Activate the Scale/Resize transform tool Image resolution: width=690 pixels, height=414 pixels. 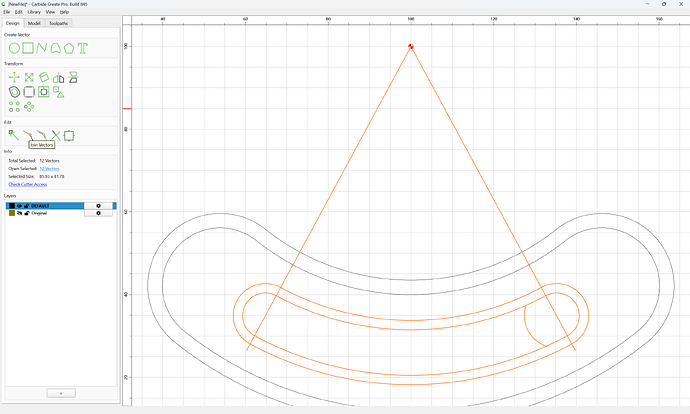pos(29,77)
